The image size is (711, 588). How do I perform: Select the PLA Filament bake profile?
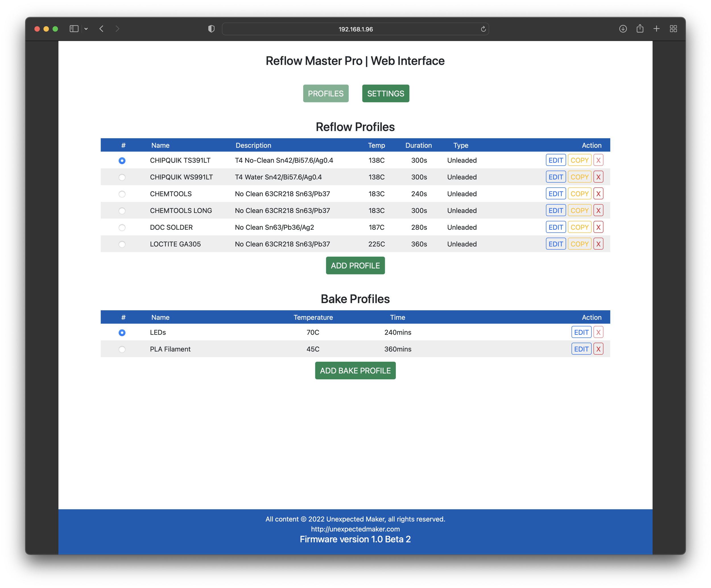point(122,349)
